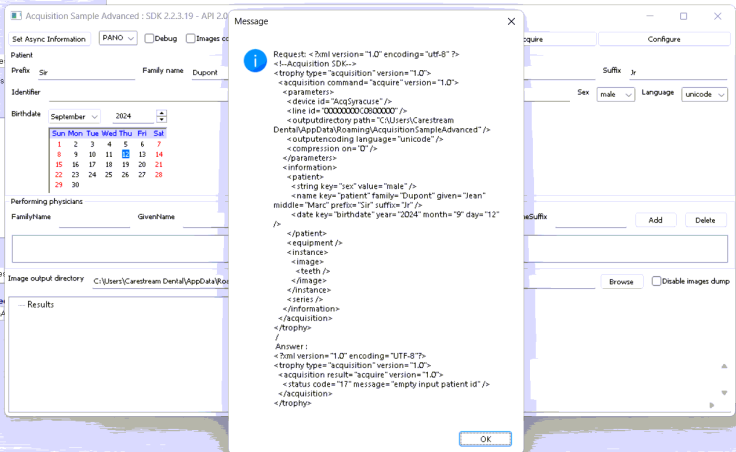Click the Acquisition Sample Advanced app icon
This screenshot has width=736, height=452.
click(16, 16)
